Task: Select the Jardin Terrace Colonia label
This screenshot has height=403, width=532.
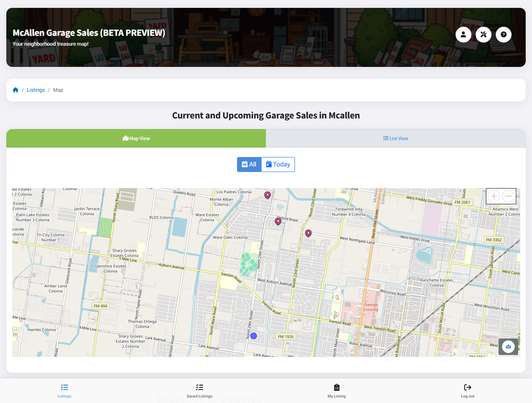Action: click(x=87, y=211)
